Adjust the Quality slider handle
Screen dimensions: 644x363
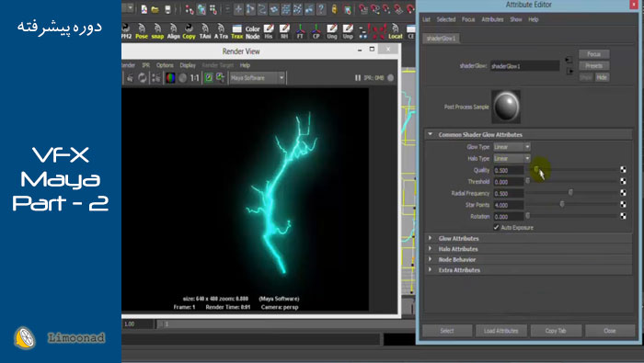tap(536, 169)
